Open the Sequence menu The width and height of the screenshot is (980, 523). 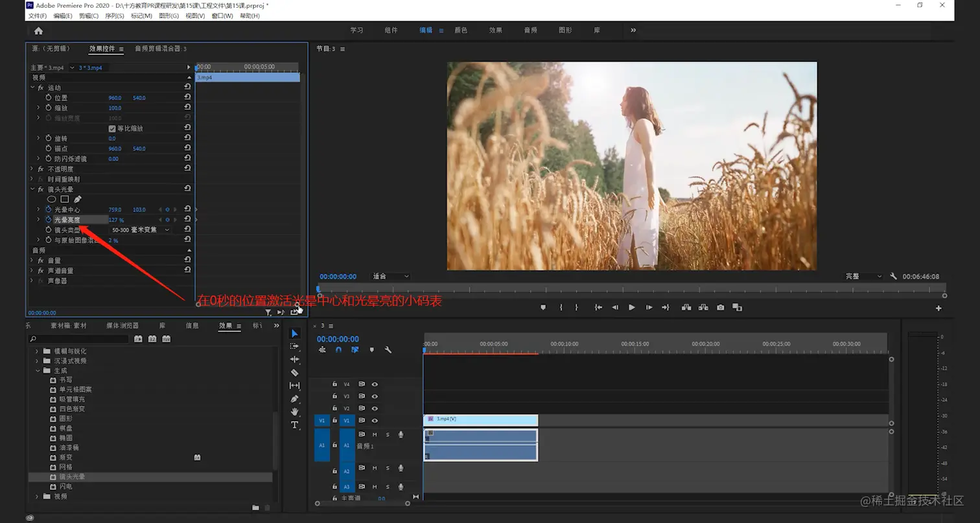pyautogui.click(x=114, y=16)
